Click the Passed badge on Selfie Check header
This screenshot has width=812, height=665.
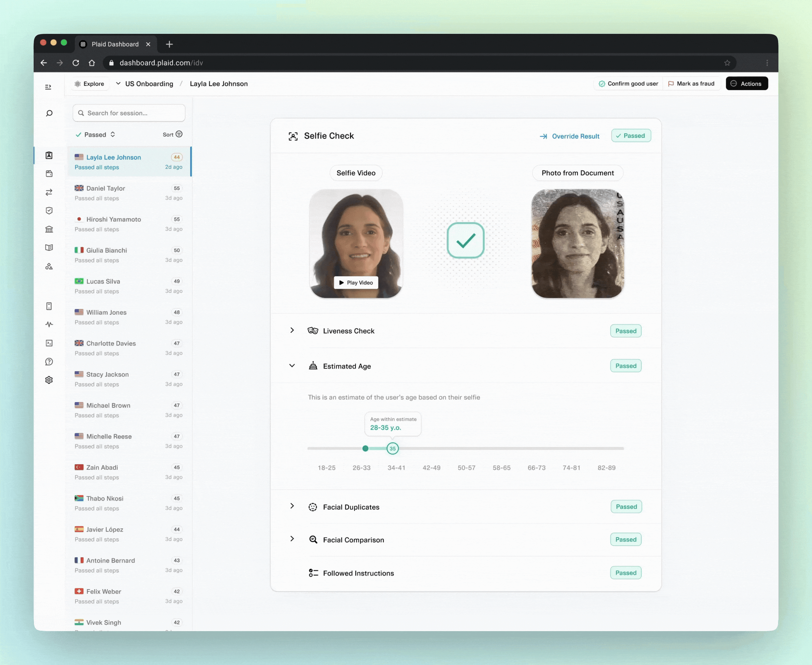(x=631, y=135)
